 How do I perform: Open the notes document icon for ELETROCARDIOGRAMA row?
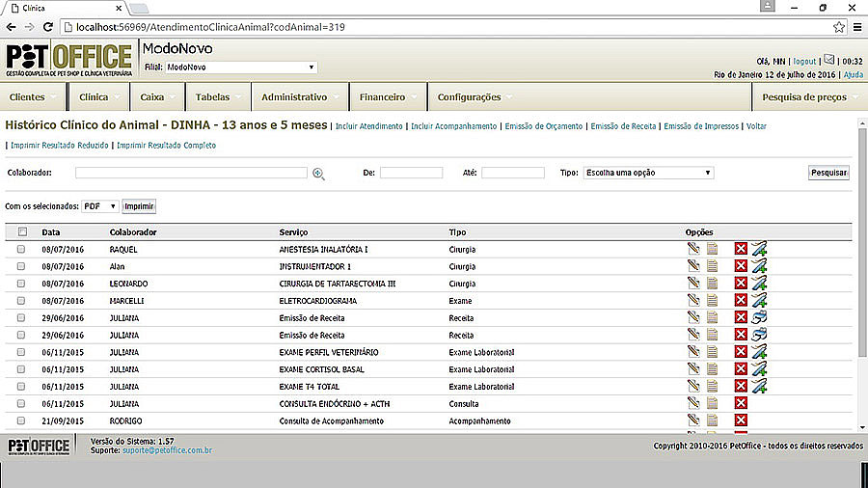(x=713, y=301)
